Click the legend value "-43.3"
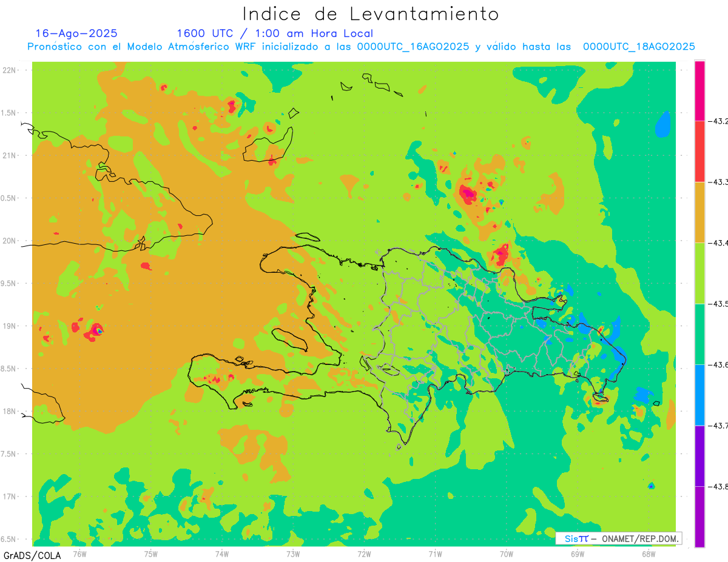Image resolution: width=728 pixels, height=562 pixels. point(717,182)
